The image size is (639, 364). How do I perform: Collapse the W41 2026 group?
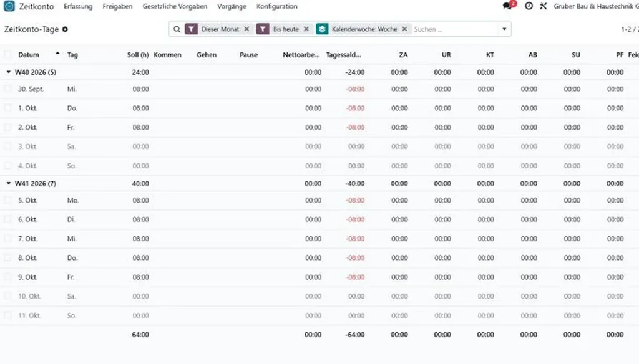click(x=9, y=184)
